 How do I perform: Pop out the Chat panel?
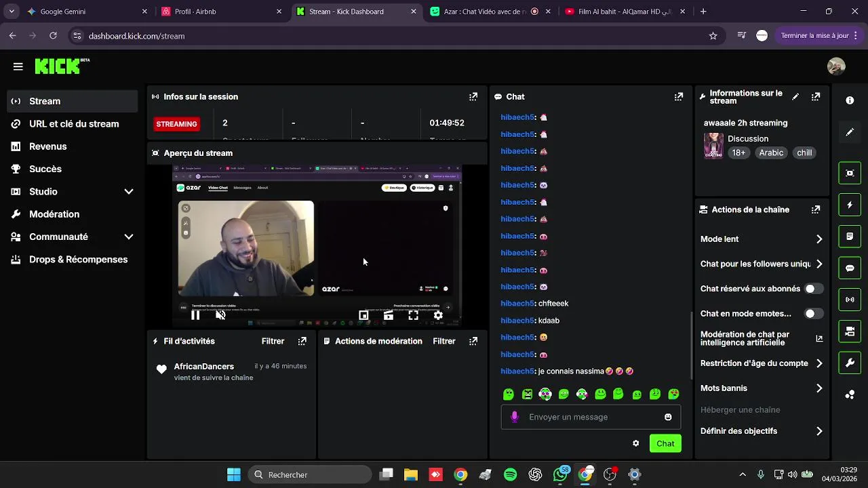679,97
